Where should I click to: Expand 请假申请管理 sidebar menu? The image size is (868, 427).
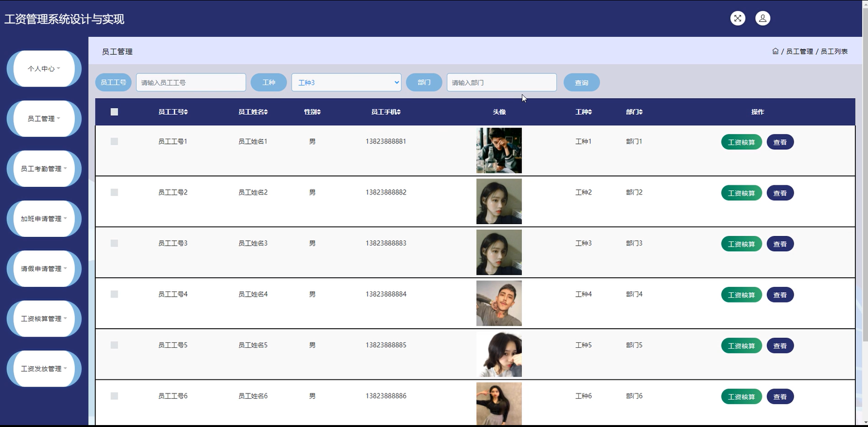[44, 268]
